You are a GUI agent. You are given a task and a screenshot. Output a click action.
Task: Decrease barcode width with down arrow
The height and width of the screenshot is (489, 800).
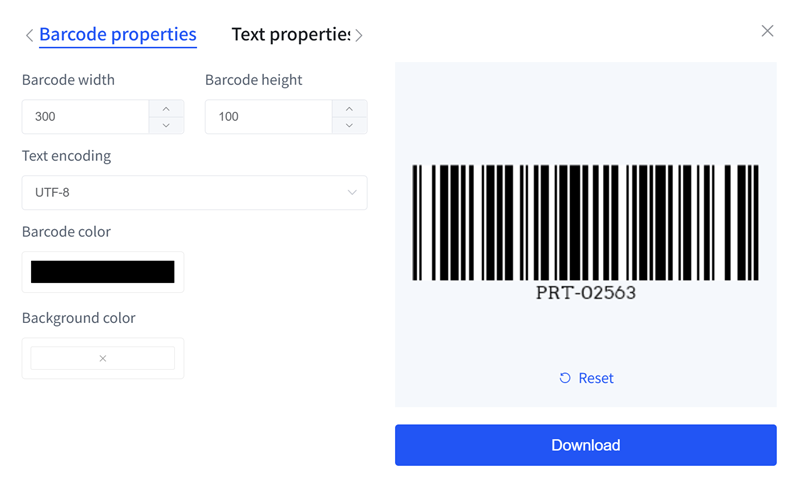pos(166,125)
